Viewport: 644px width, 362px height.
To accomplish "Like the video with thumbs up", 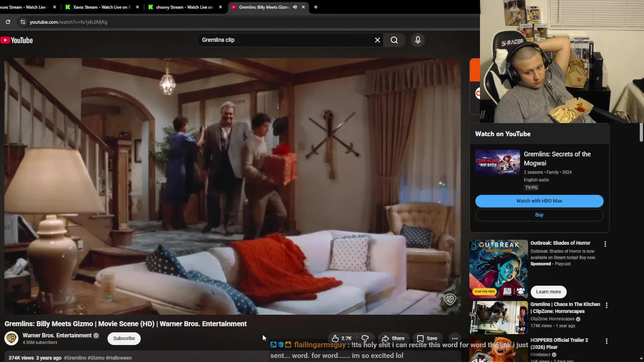I will [341, 338].
